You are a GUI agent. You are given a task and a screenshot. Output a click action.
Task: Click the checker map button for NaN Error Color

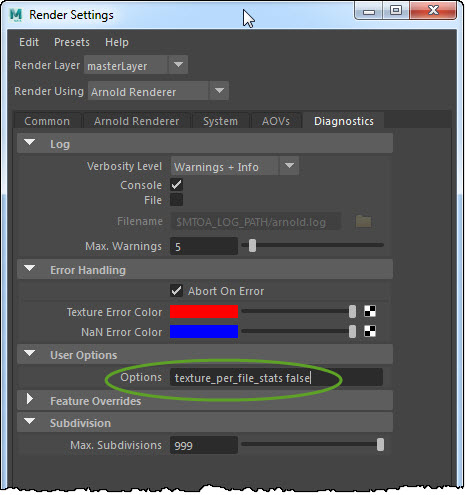[x=370, y=331]
